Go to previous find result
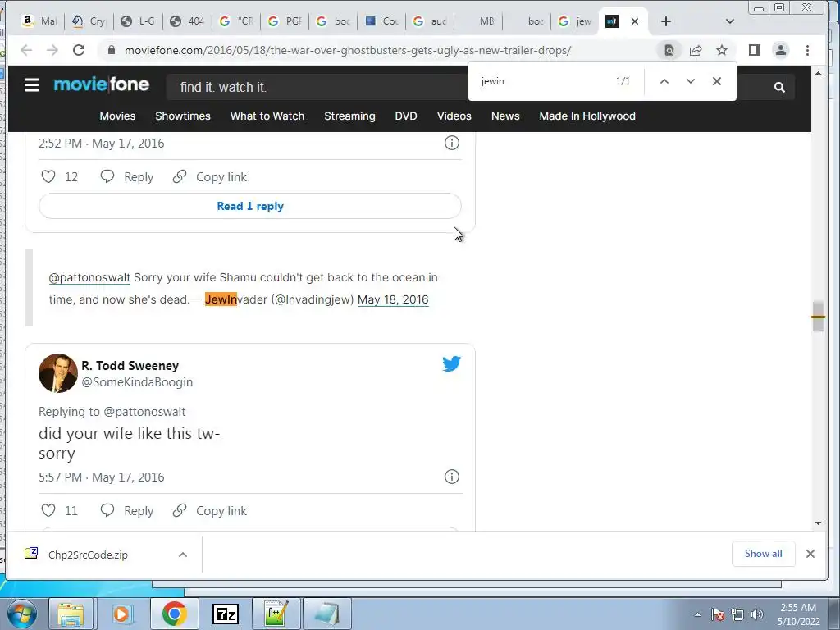840x630 pixels. (664, 81)
